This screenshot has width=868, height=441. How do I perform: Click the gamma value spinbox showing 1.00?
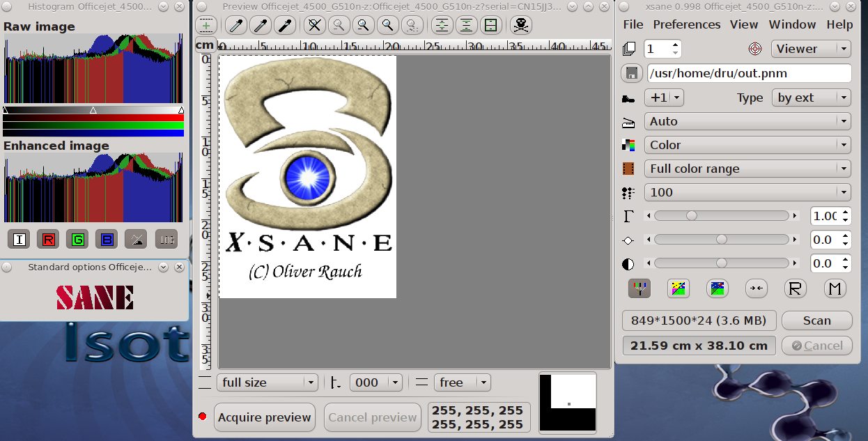click(831, 216)
